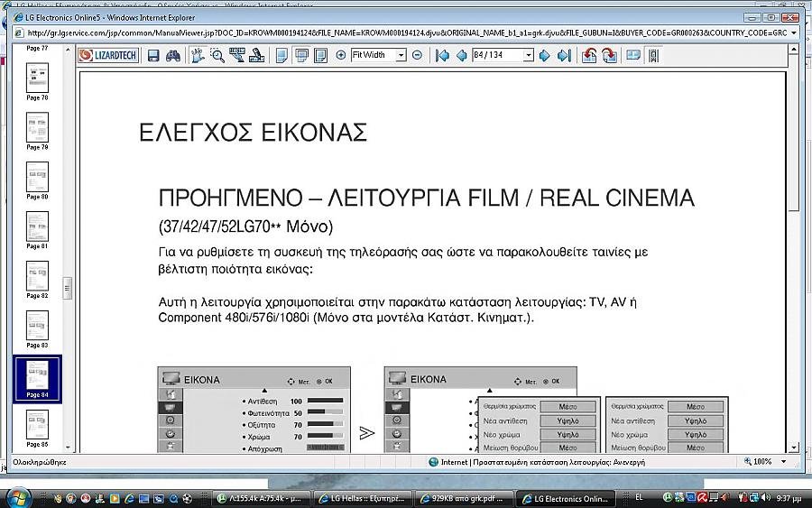Open the LizardTech logo button
Viewport: 812px width, 508px height.
(108, 55)
